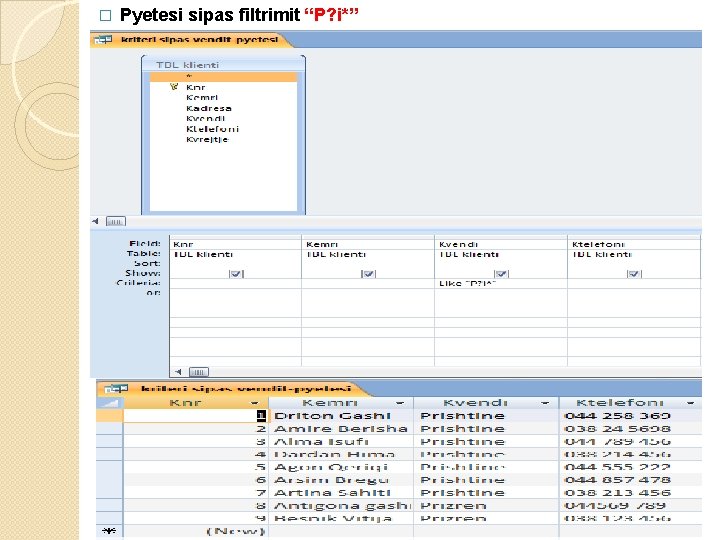
Task: Open Ktelefoni column header dropdown arrow
Action: click(690, 403)
